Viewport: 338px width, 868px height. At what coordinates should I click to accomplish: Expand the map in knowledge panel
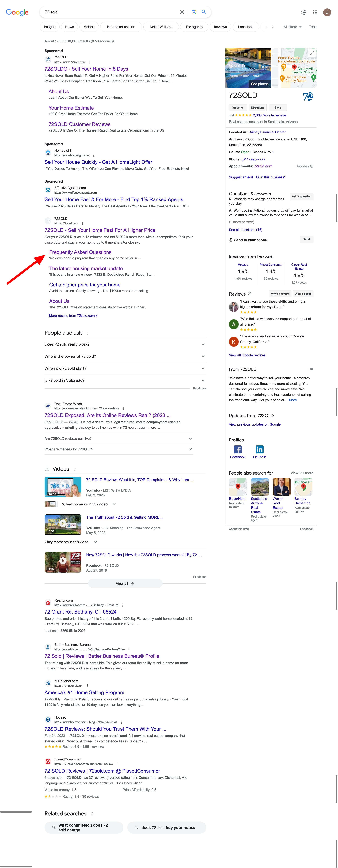coord(312,53)
